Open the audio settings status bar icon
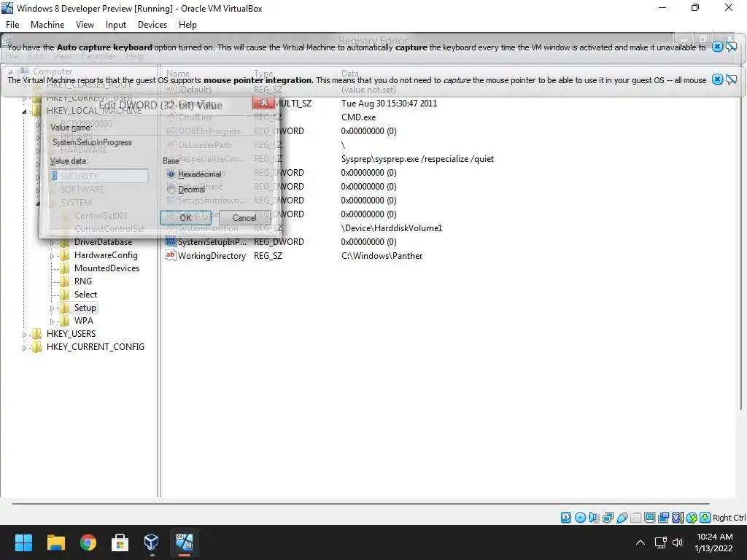Screen dimensions: 747x560 coord(594,517)
